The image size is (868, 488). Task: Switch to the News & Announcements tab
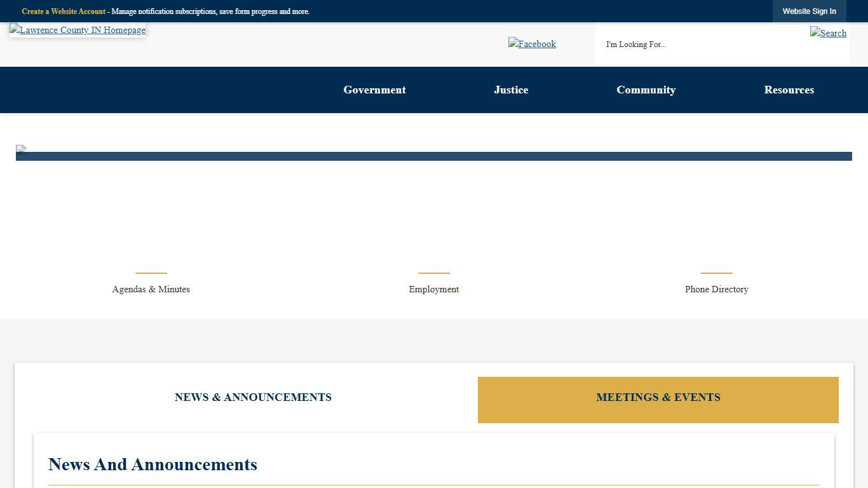point(253,397)
